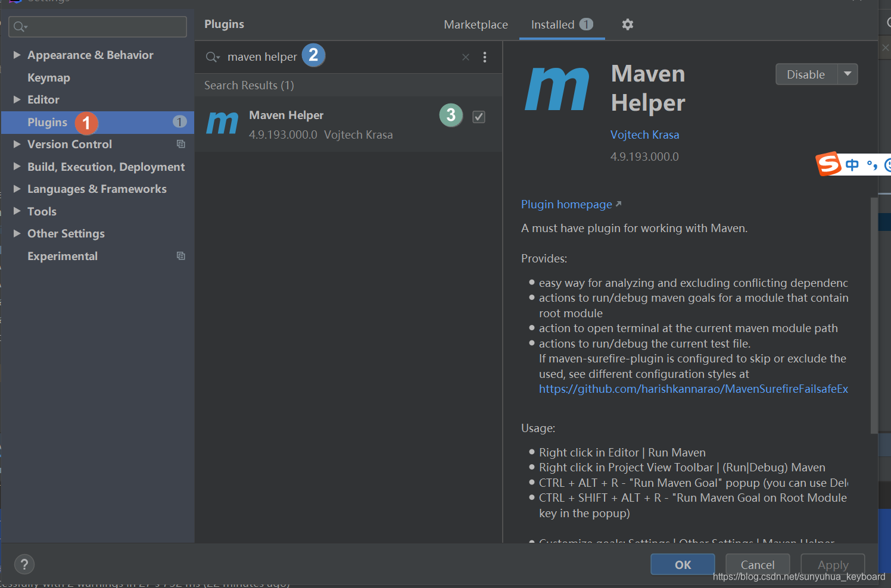Screen dimensions: 891x588
Task: Expand the Tools settings node
Action: (x=17, y=211)
